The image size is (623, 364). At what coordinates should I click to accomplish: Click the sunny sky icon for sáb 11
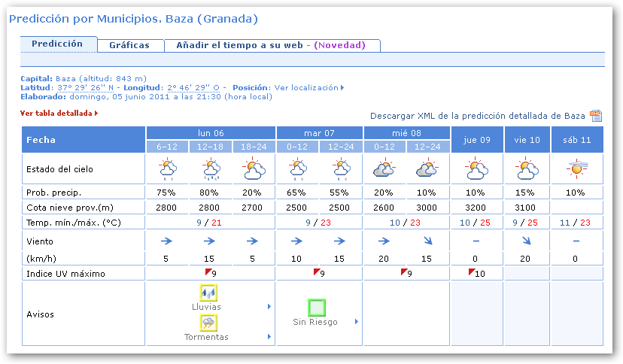click(x=576, y=168)
